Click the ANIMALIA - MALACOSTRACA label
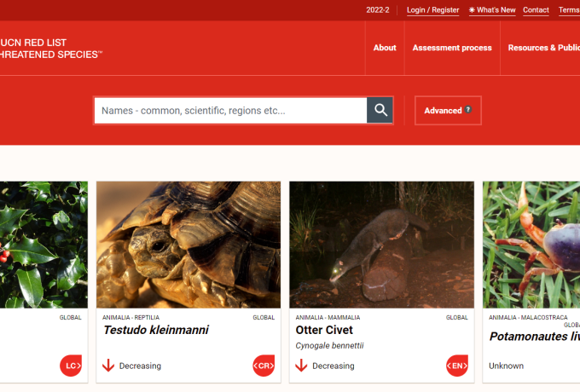Image resolution: width=580 pixels, height=392 pixels. coord(528,317)
